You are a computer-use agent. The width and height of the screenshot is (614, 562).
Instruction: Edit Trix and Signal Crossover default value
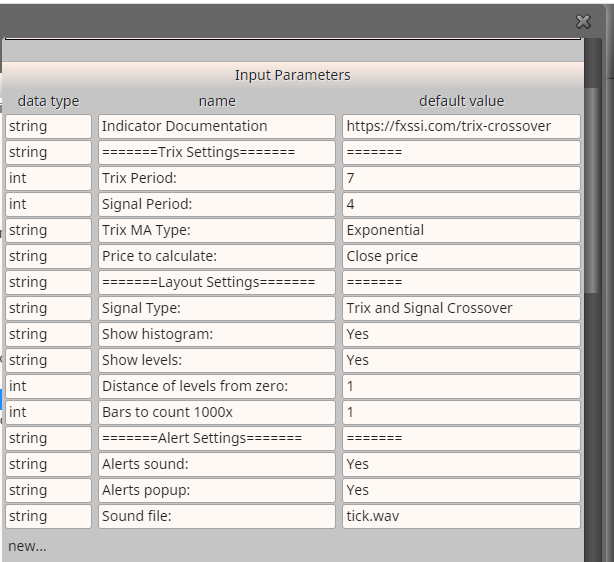[461, 308]
